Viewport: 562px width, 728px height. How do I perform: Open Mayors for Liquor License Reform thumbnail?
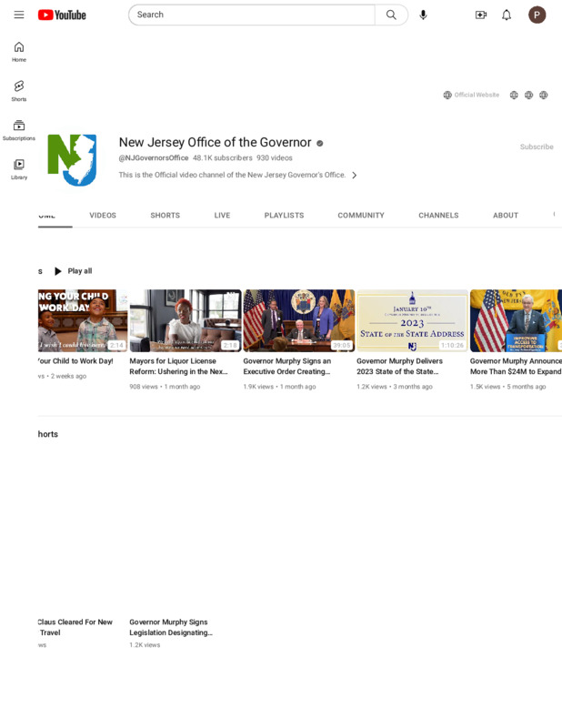pyautogui.click(x=186, y=320)
